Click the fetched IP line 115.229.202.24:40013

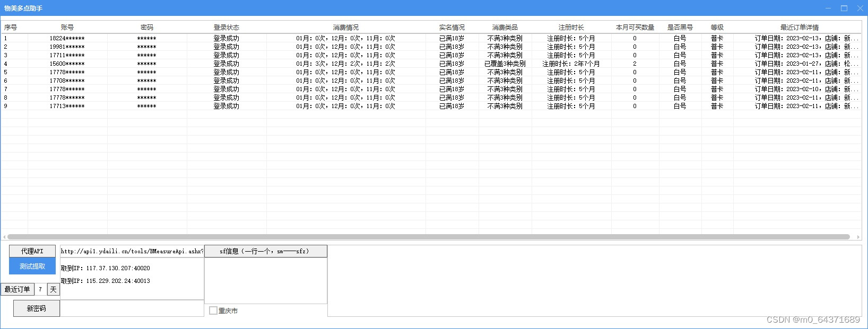pyautogui.click(x=106, y=281)
